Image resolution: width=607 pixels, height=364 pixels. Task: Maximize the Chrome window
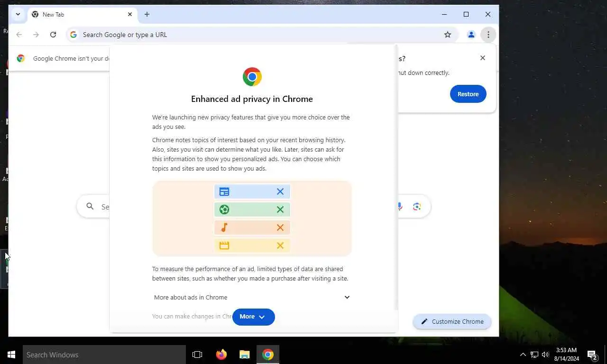[466, 14]
